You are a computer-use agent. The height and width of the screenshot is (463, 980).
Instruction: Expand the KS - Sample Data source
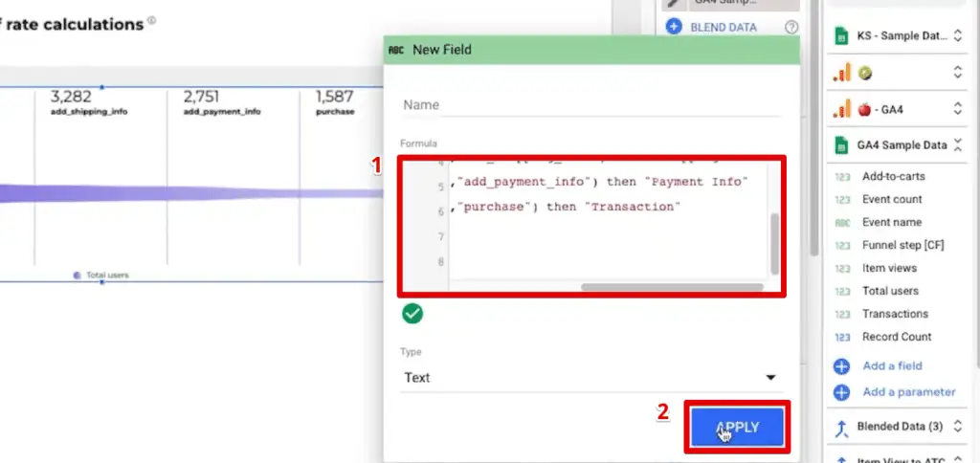click(957, 36)
